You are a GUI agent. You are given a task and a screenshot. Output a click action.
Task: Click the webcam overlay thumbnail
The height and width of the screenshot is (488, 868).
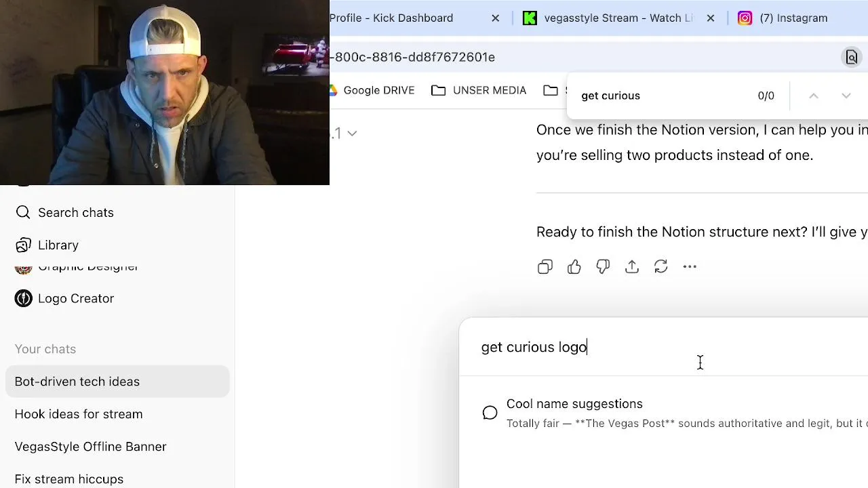coord(165,92)
